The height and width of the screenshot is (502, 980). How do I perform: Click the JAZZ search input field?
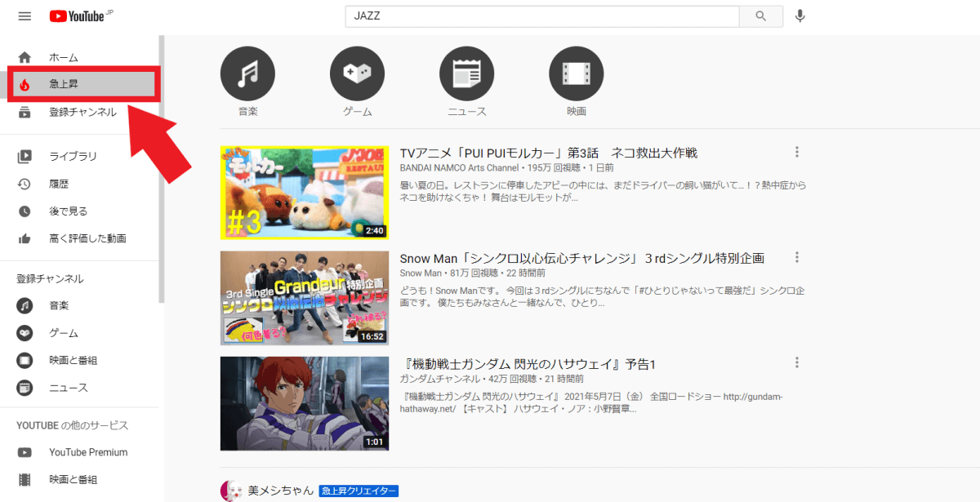point(542,16)
